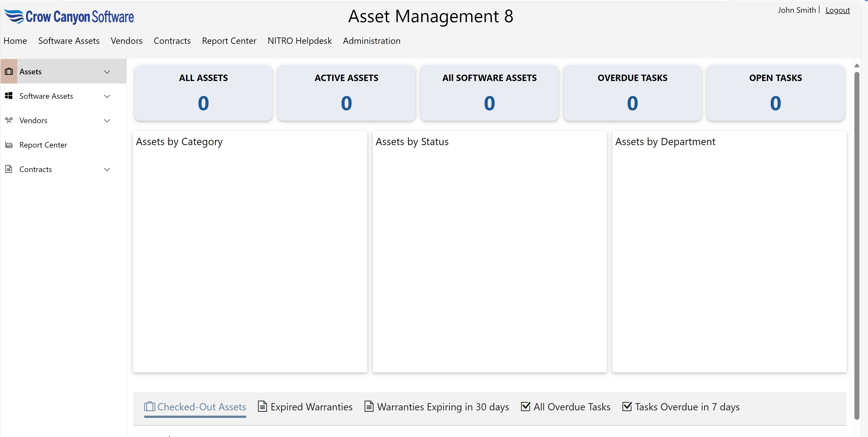Expand the Assets sidebar chevron
The width and height of the screenshot is (868, 437).
pyautogui.click(x=107, y=72)
